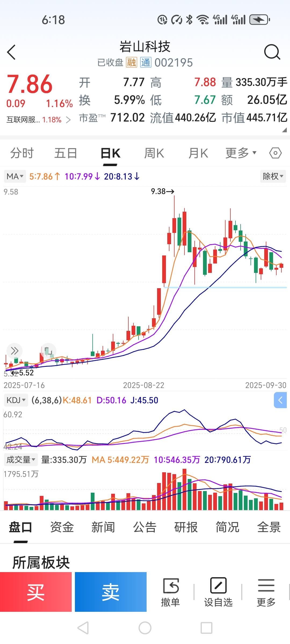This screenshot has height=644, width=290.
Task: Select the 日K daily chart tab
Action: (110, 153)
